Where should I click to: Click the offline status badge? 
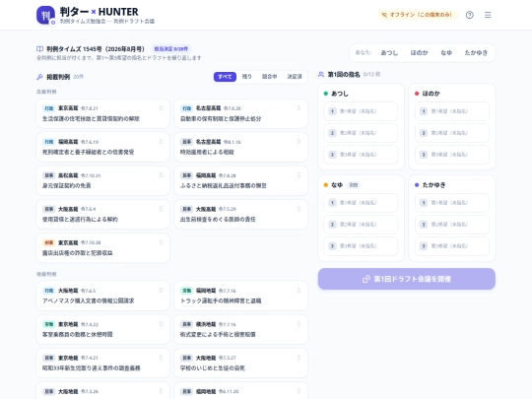click(418, 15)
